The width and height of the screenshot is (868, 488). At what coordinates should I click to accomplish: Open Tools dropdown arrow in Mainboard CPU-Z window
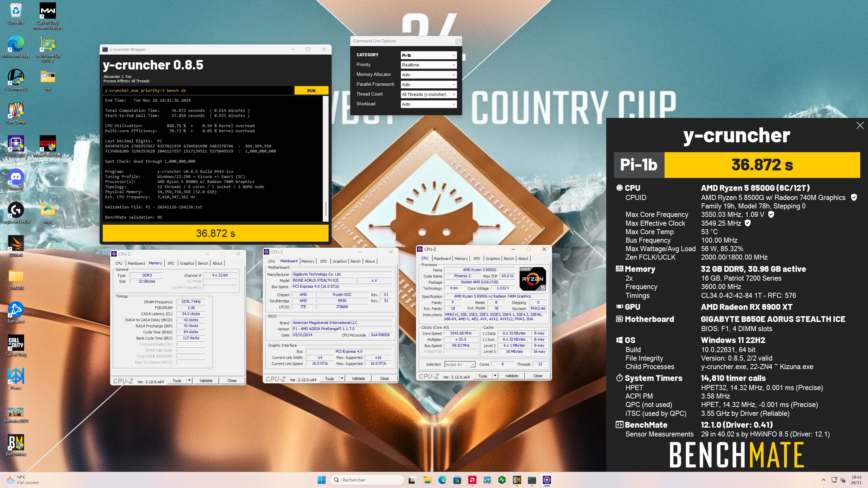[342, 379]
